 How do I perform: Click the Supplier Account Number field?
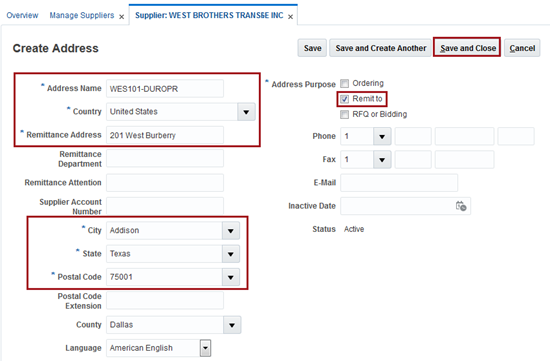tap(165, 206)
